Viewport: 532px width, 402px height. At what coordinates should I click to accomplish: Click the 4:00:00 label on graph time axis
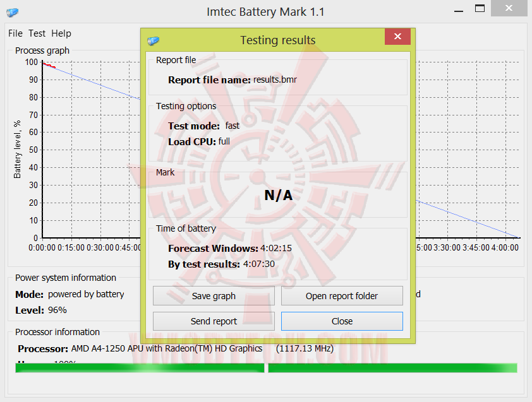click(x=505, y=248)
